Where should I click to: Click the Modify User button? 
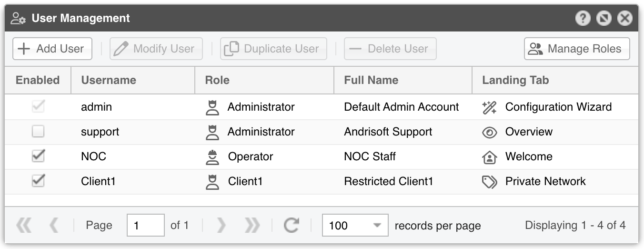pos(156,49)
